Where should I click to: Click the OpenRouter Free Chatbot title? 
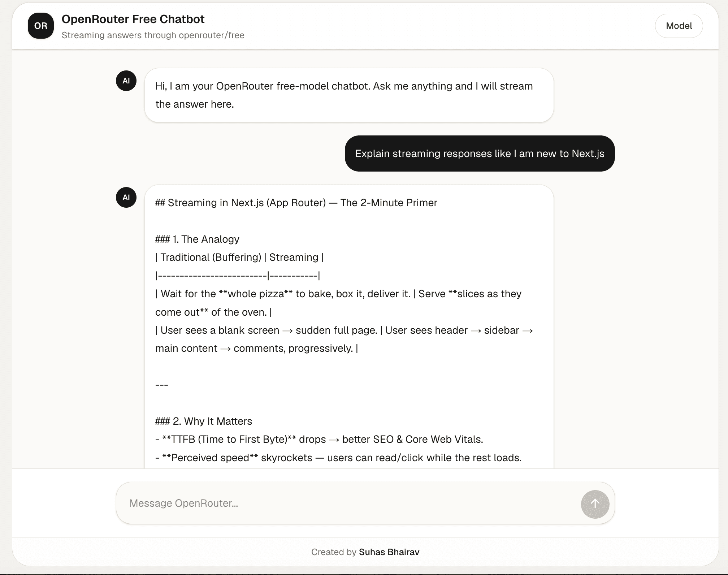(133, 19)
